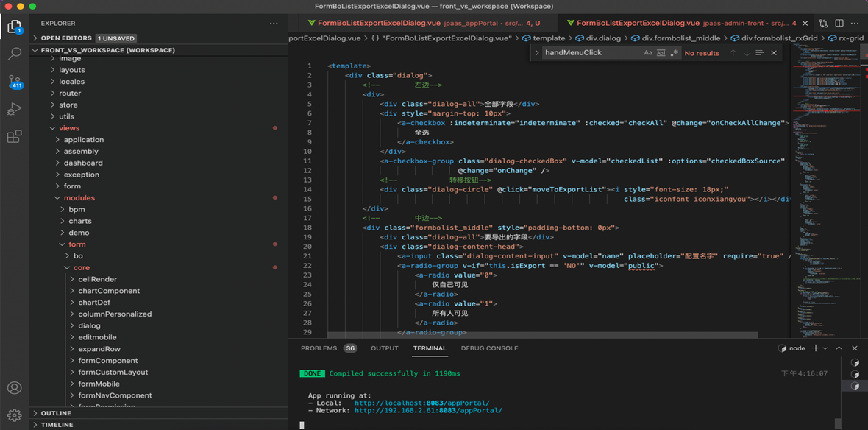
Task: Select the highlighted terminal in the terminal list
Action: tap(855, 386)
